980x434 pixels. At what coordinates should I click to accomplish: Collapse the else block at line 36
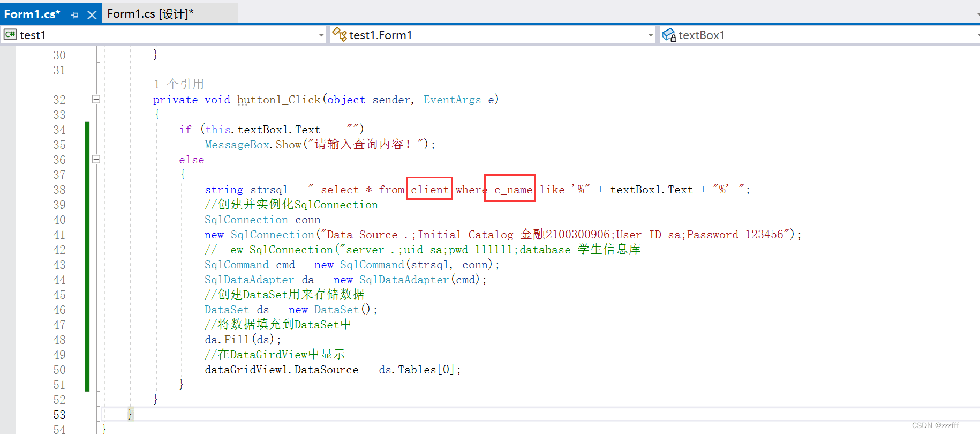(x=96, y=159)
